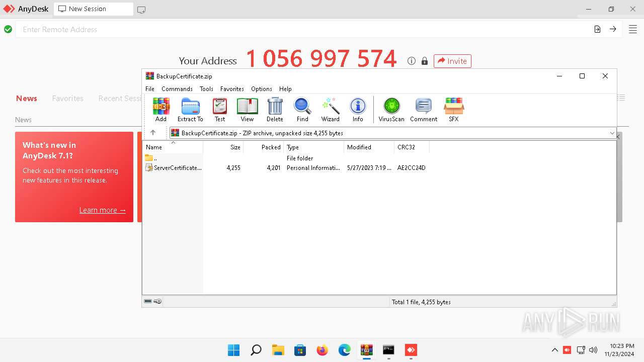644x362 pixels.
Task: Select the New Session tab
Action: pyautogui.click(x=93, y=9)
